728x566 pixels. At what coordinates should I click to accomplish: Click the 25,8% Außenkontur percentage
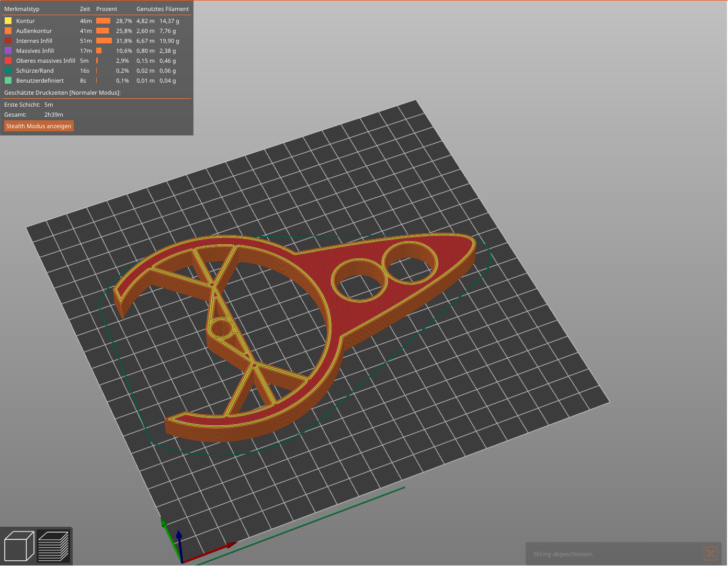pyautogui.click(x=124, y=31)
